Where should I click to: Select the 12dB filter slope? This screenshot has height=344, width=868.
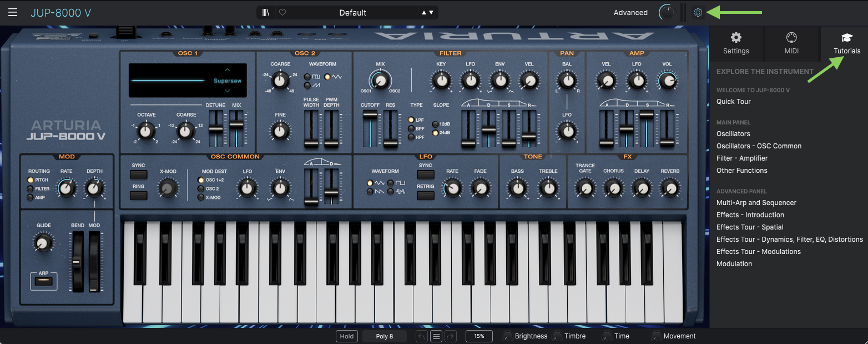pyautogui.click(x=436, y=124)
